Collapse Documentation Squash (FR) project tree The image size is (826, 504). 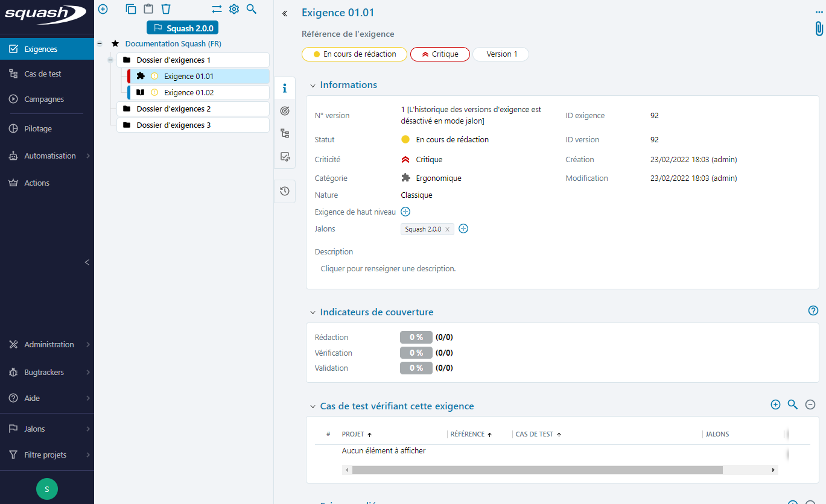[100, 44]
